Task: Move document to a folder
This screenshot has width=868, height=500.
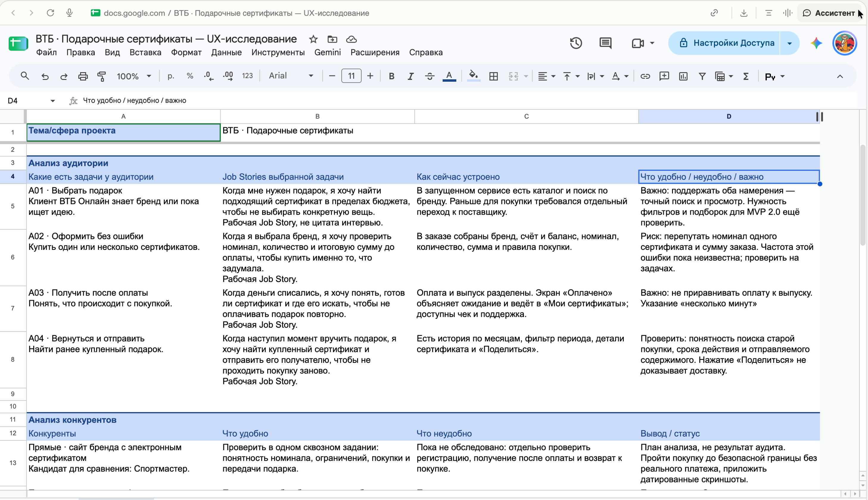Action: point(332,39)
